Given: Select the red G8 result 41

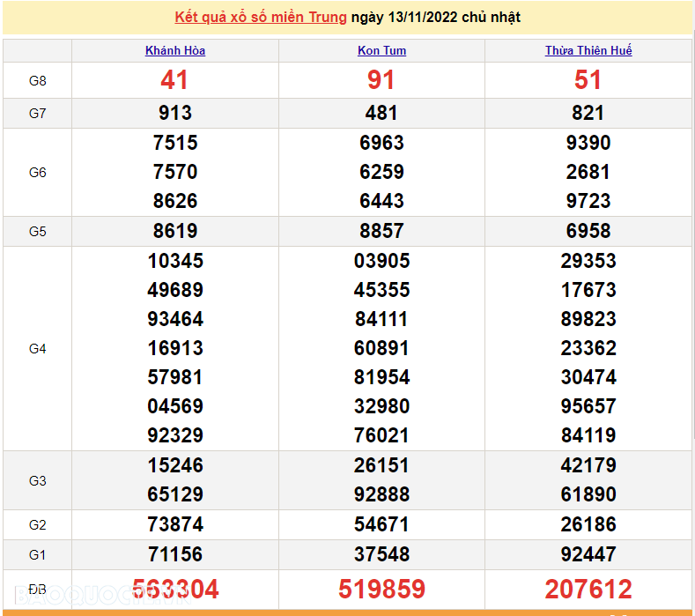Looking at the screenshot, I should tap(174, 81).
